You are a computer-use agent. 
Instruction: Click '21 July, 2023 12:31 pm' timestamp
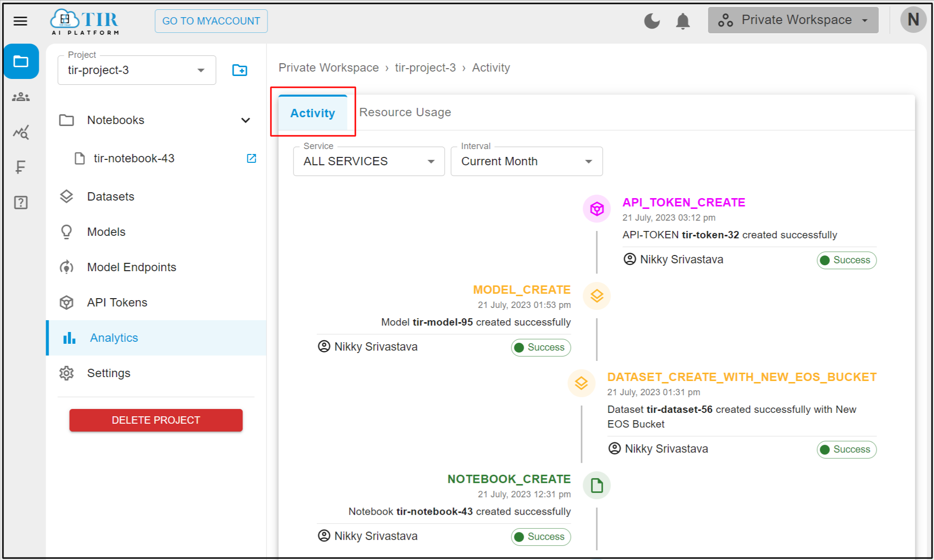pos(524,494)
